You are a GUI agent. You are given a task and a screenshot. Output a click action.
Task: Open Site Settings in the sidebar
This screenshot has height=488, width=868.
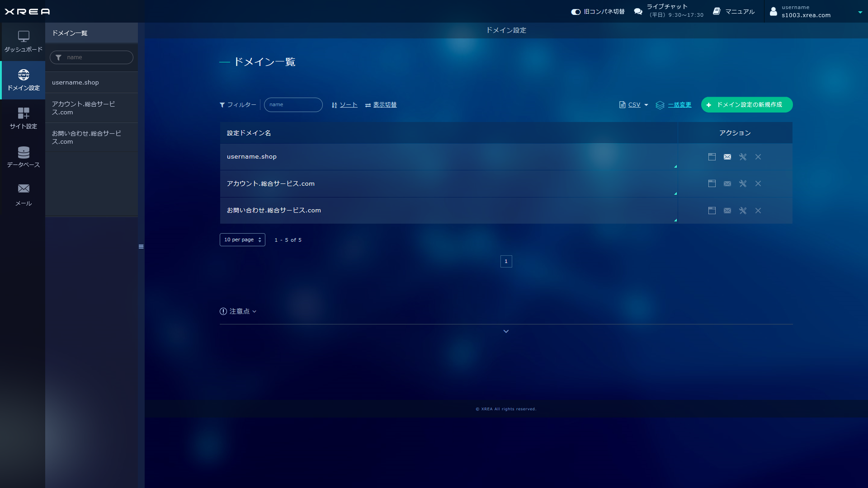tap(24, 118)
